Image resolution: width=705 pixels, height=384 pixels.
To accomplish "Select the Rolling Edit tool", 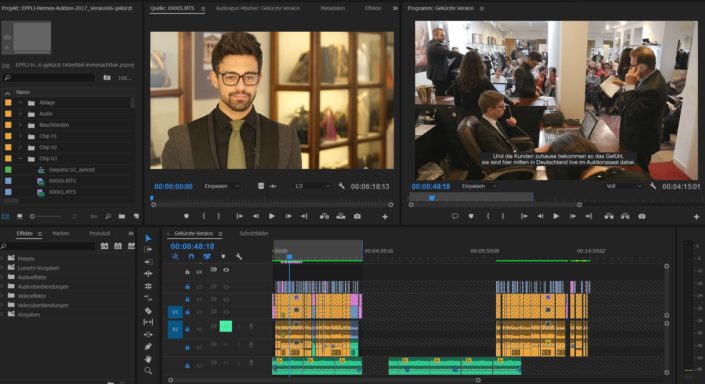I will [148, 273].
